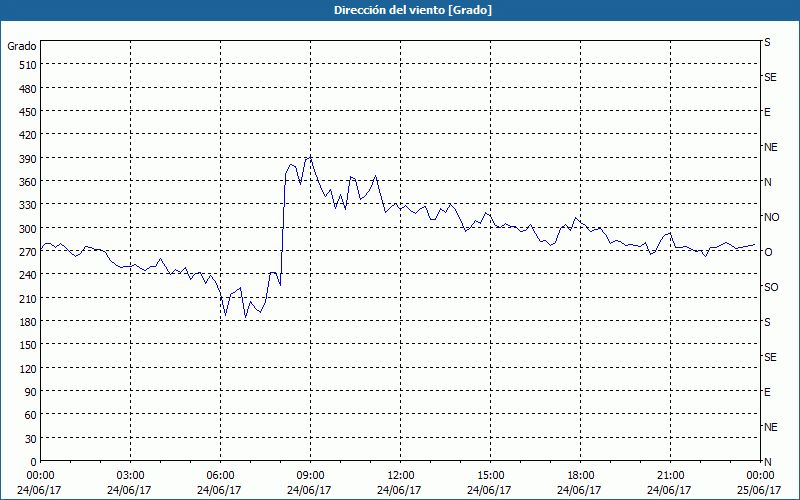Select the 'NE' compass label near the 390 gridline

coord(770,147)
